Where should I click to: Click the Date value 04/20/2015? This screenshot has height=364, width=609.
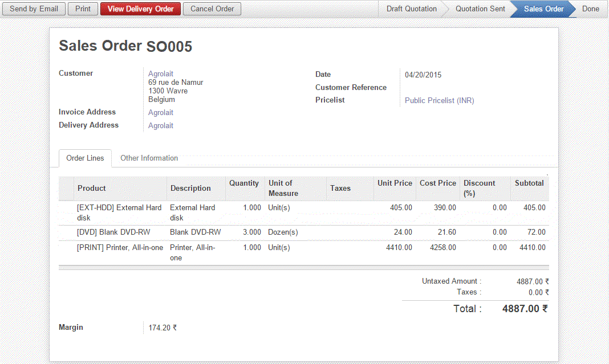pyautogui.click(x=423, y=74)
